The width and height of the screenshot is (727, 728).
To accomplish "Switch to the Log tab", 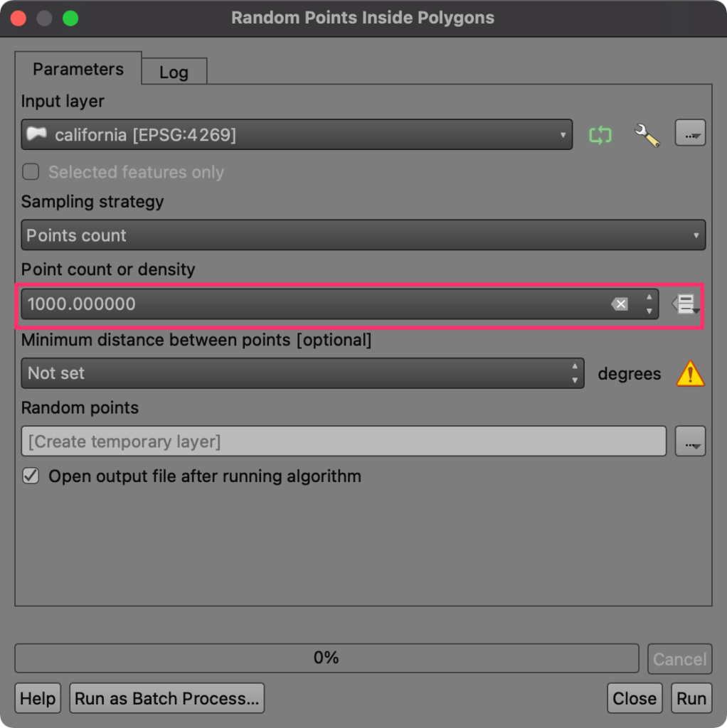I will pos(174,72).
